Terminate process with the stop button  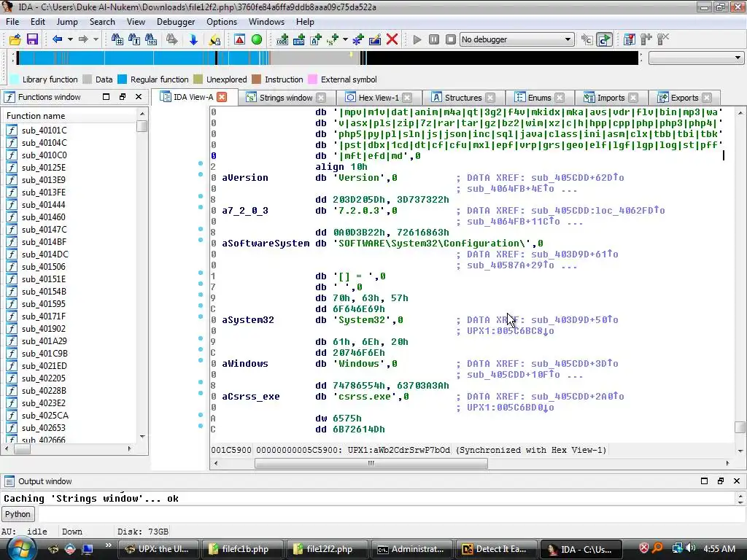tap(451, 39)
